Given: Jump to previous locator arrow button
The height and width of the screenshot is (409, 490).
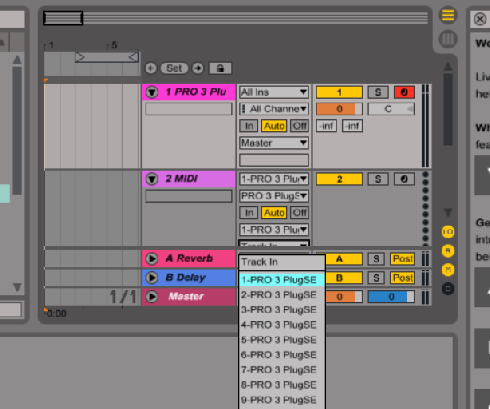Looking at the screenshot, I should click(151, 68).
